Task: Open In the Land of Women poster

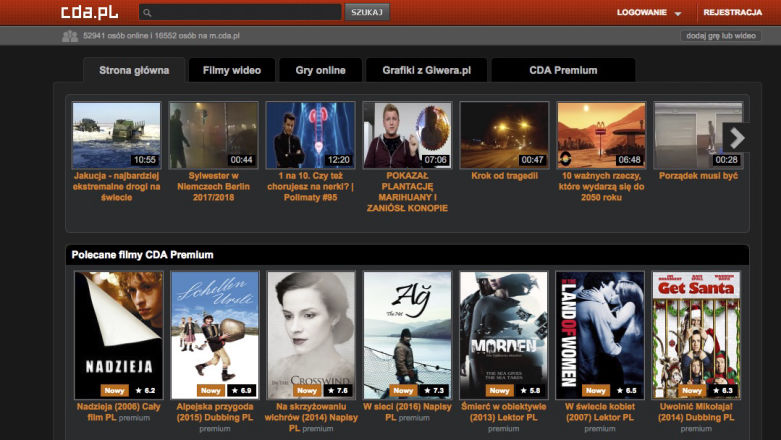Action: pyautogui.click(x=600, y=335)
